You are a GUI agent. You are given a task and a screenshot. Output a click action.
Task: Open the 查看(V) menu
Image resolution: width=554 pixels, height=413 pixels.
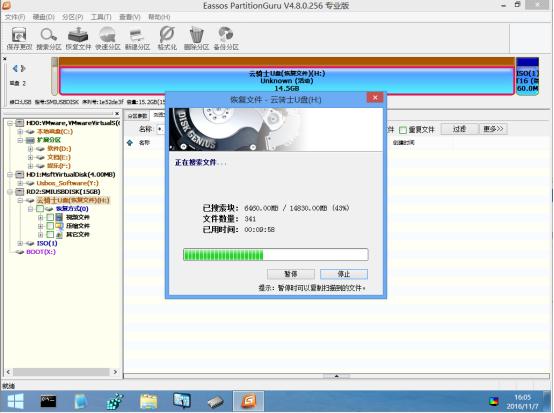[x=130, y=17]
